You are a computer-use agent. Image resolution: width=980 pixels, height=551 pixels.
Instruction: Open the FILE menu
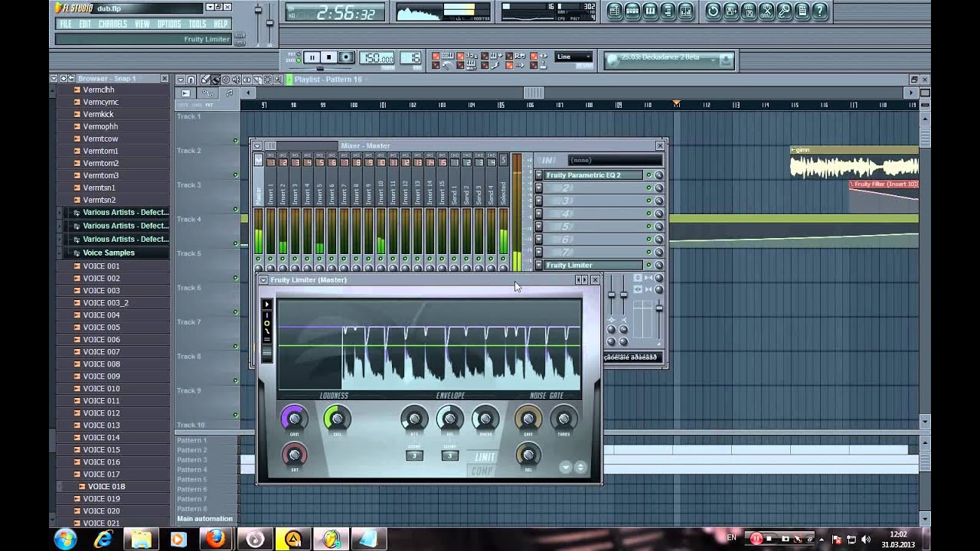[x=67, y=24]
